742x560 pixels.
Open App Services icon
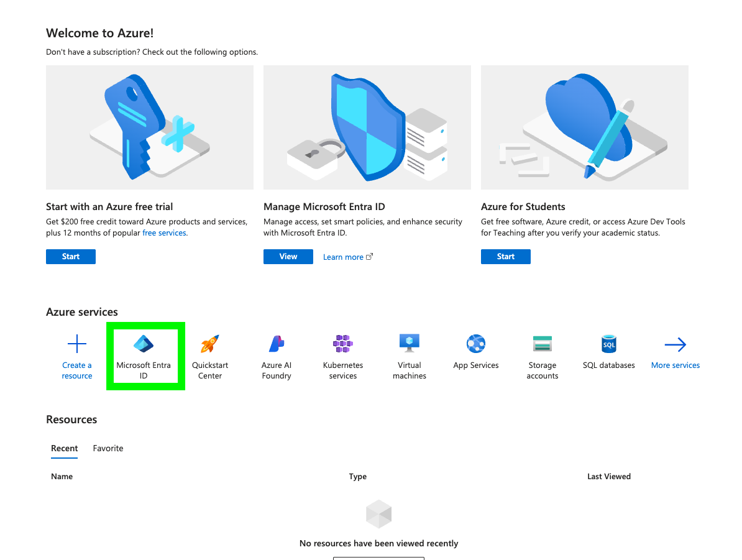click(476, 344)
